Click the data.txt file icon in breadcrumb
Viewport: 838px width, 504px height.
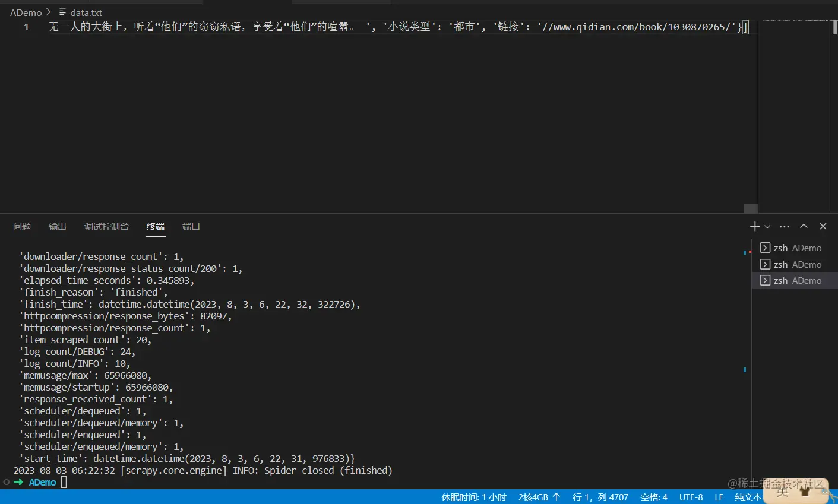pos(62,12)
